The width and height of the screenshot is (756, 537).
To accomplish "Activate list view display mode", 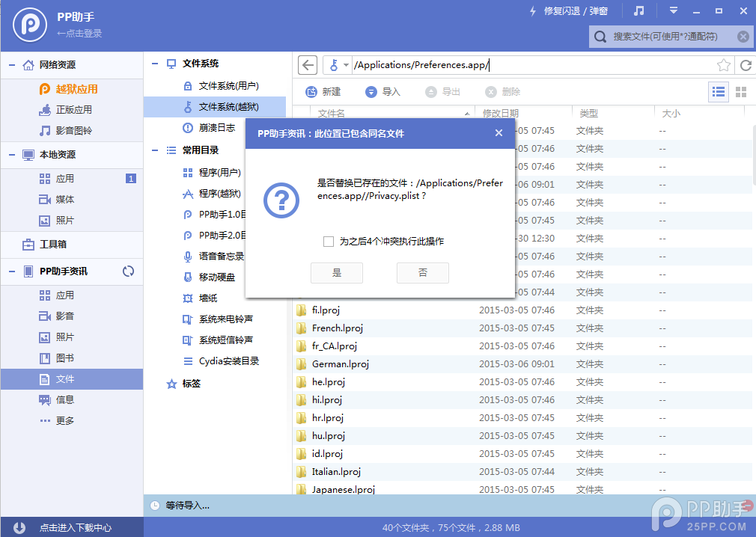I will (x=719, y=91).
